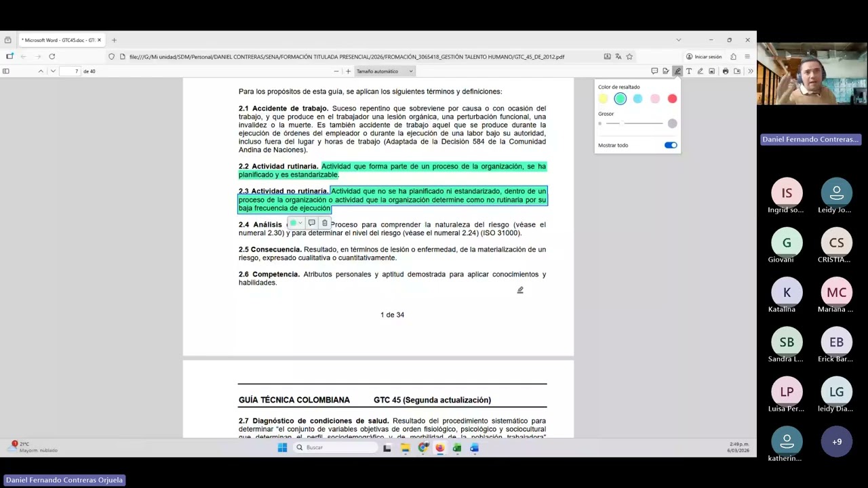Toggle the Mostrar todo switch
This screenshot has width=868, height=488.
point(671,145)
